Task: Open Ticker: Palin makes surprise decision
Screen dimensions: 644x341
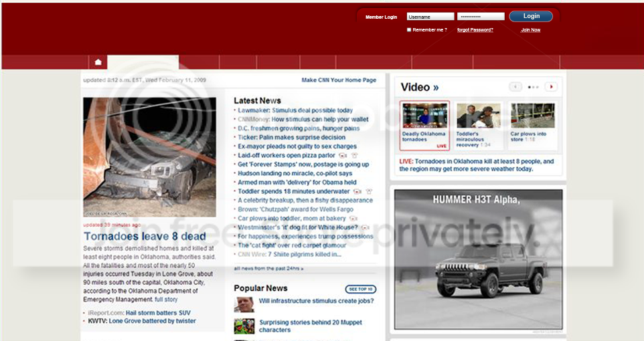Action: [292, 138]
